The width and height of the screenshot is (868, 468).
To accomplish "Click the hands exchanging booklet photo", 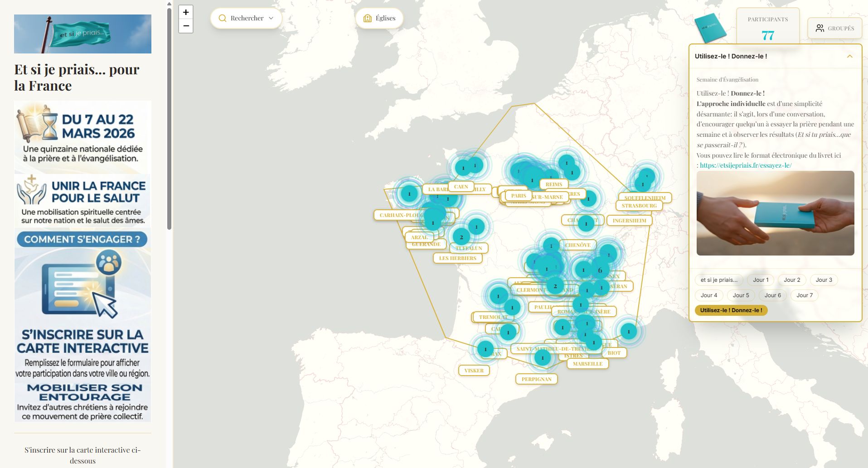I will [x=775, y=213].
